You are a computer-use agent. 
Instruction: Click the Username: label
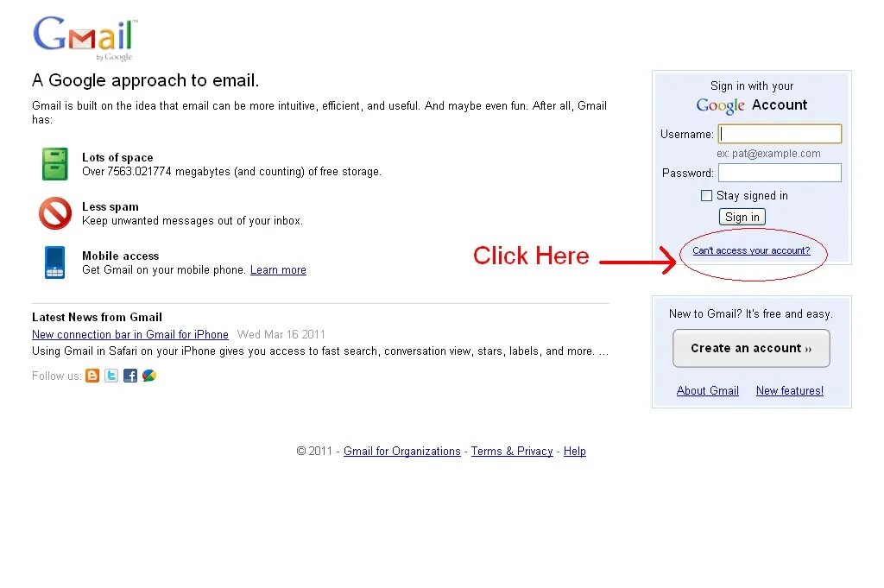686,134
